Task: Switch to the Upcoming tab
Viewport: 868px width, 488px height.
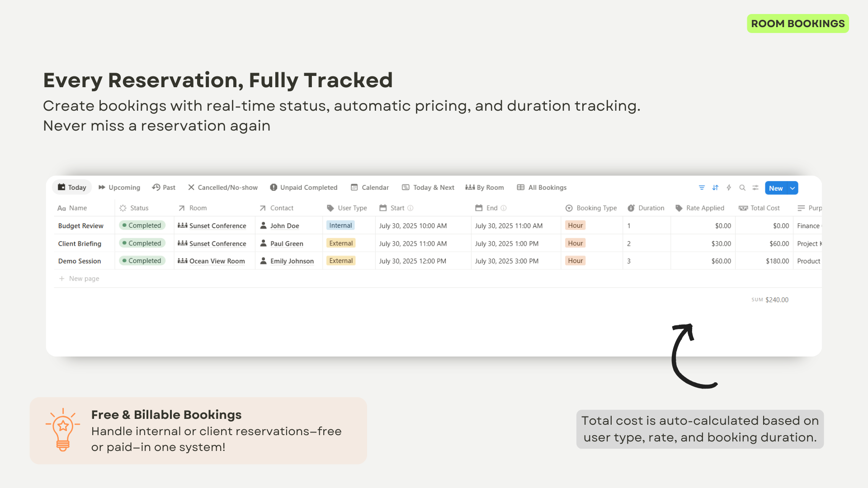Action: tap(119, 188)
